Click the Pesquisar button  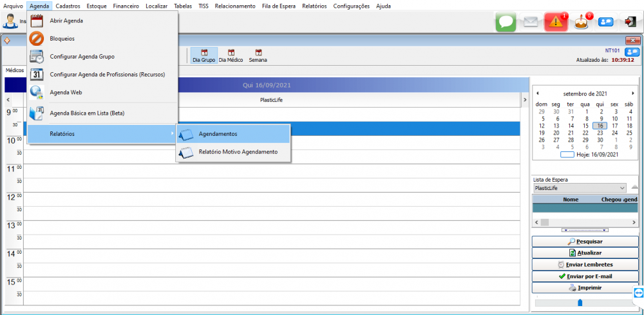point(585,242)
